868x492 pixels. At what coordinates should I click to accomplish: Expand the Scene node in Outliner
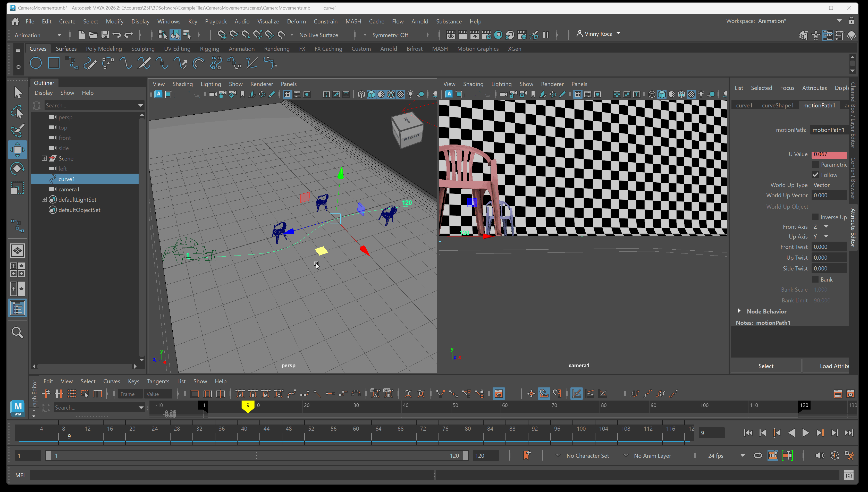[x=44, y=158]
